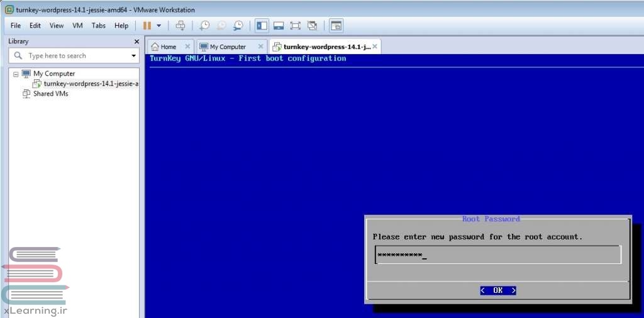The image size is (644, 318).
Task: Open the power options dropdown arrow
Action: point(158,26)
